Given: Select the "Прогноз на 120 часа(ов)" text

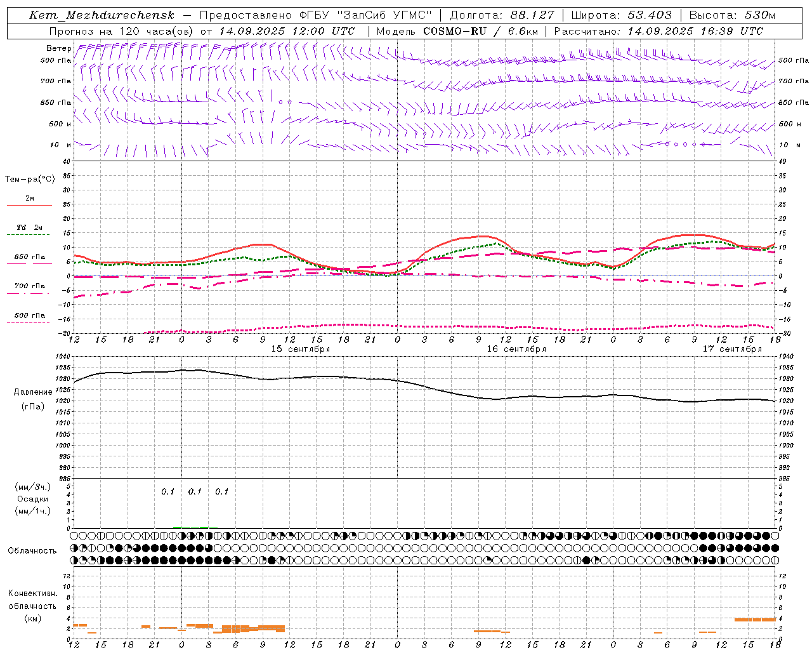Looking at the screenshot, I should click(122, 31).
